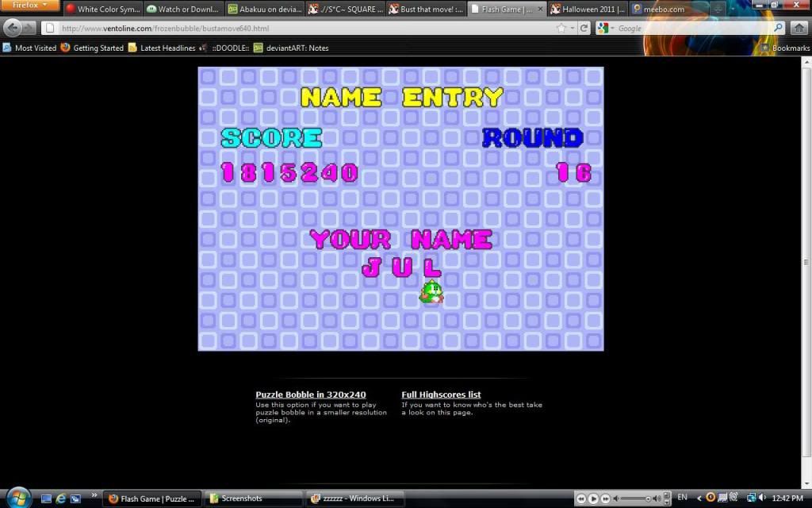812x508 pixels.
Task: Close the Flash Game tab
Action: pyautogui.click(x=539, y=9)
